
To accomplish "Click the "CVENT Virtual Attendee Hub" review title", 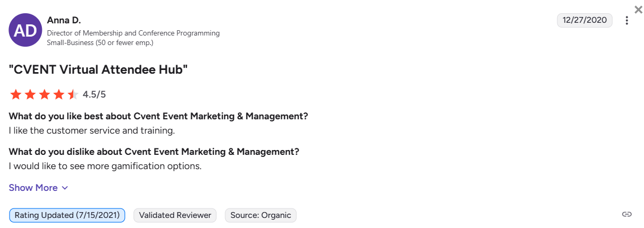I will pos(99,69).
